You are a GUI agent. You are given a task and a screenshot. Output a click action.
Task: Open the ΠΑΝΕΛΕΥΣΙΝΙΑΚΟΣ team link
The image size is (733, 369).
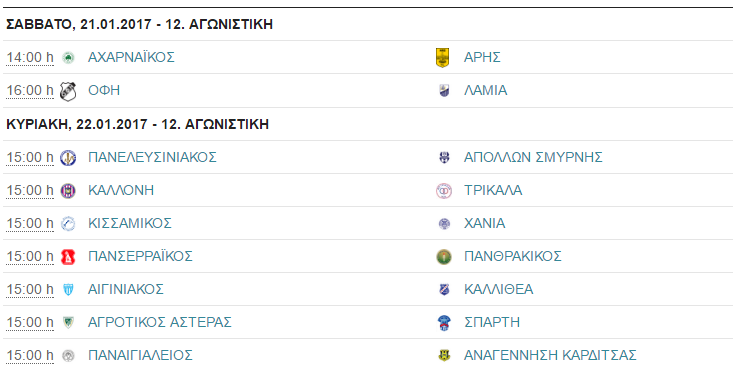coord(152,157)
